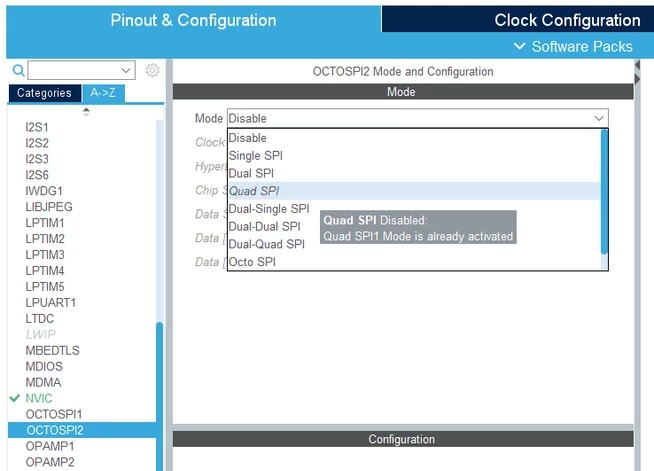Select I2S6 in peripheral list
654x471 pixels.
(x=37, y=175)
